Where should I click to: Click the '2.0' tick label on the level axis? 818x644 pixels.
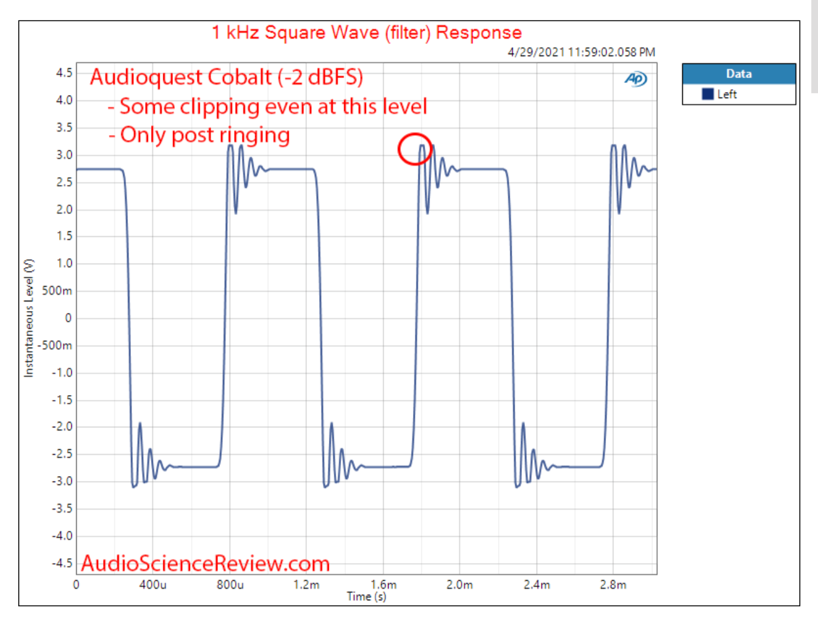(64, 209)
